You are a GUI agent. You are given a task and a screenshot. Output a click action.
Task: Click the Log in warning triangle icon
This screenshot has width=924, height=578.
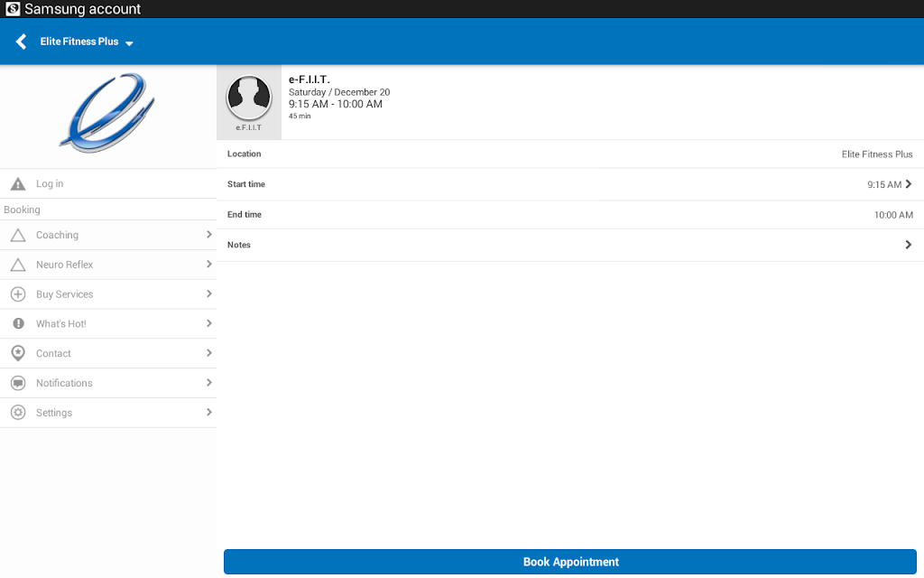18,184
